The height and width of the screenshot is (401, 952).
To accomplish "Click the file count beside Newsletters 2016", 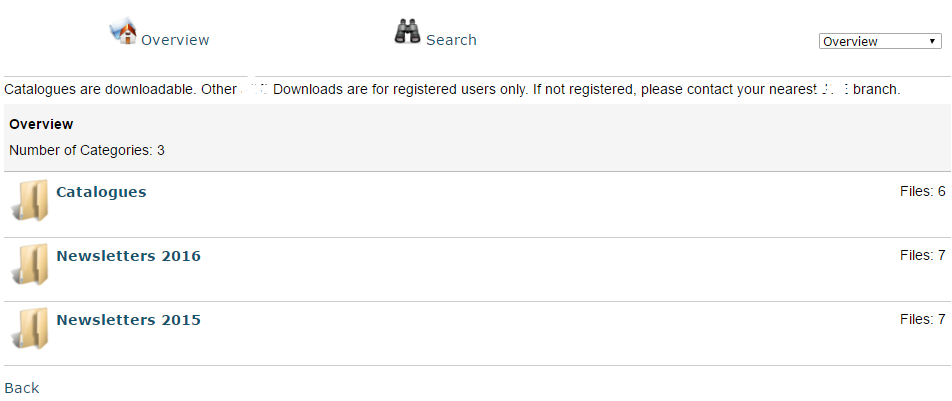I will pyautogui.click(x=922, y=255).
